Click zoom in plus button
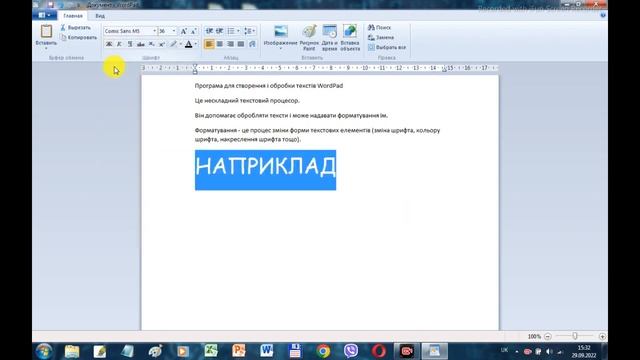 (602, 336)
